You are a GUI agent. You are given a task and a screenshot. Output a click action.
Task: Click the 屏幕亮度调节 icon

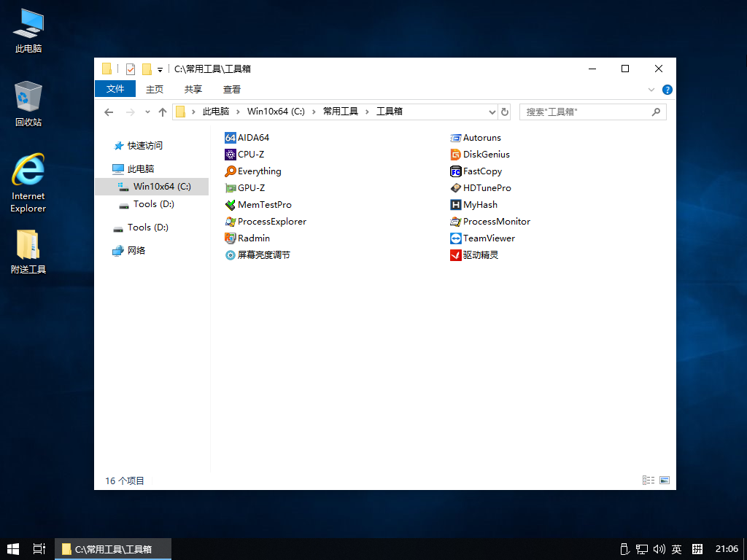[x=230, y=255]
